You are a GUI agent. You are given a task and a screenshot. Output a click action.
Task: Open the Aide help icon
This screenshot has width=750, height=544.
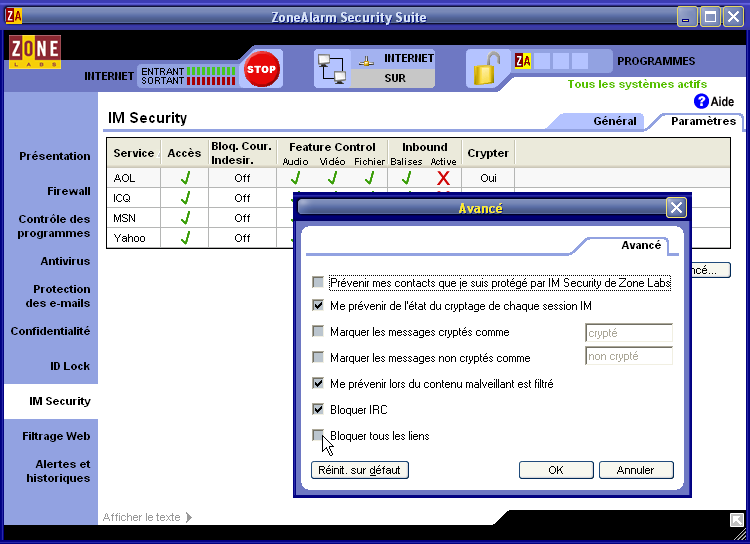701,101
